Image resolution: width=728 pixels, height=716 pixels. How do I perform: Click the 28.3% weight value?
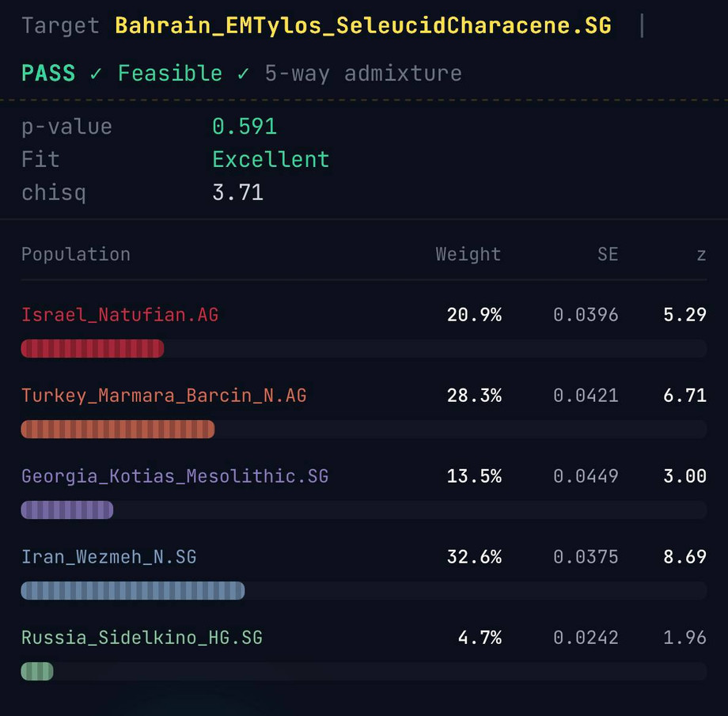click(x=474, y=396)
